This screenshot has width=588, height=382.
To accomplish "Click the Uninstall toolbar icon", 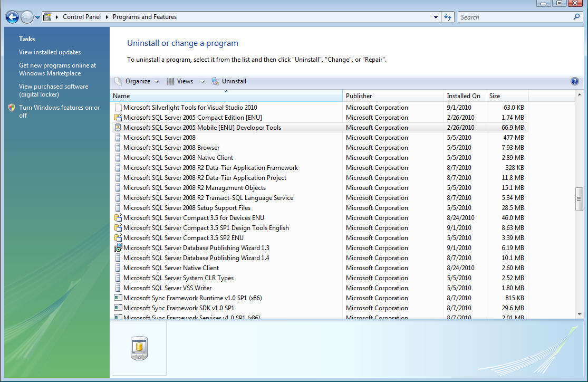I will tap(215, 81).
